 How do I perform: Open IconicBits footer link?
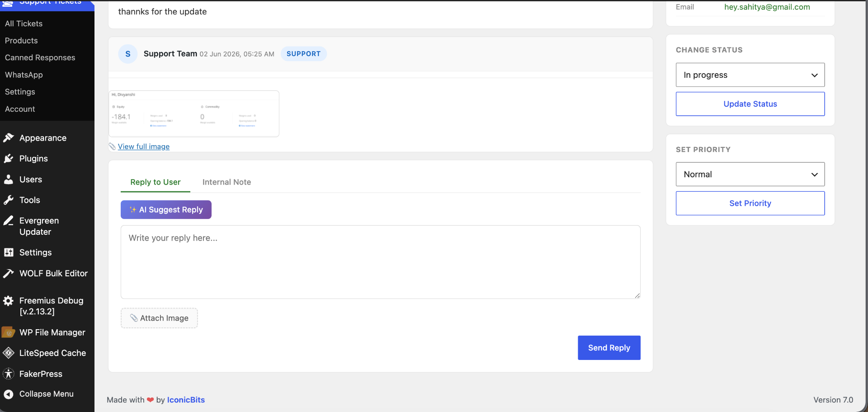tap(186, 400)
